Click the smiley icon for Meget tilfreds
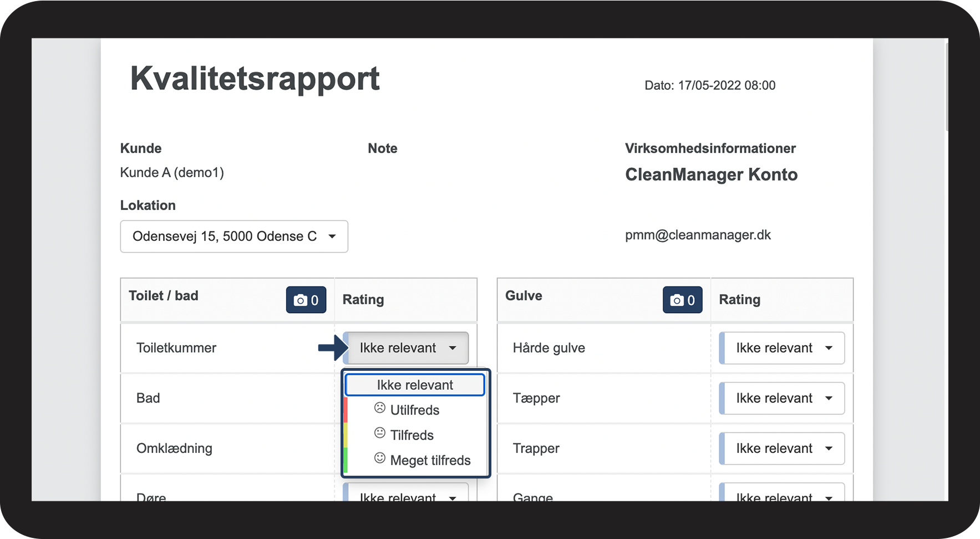 [x=380, y=458]
